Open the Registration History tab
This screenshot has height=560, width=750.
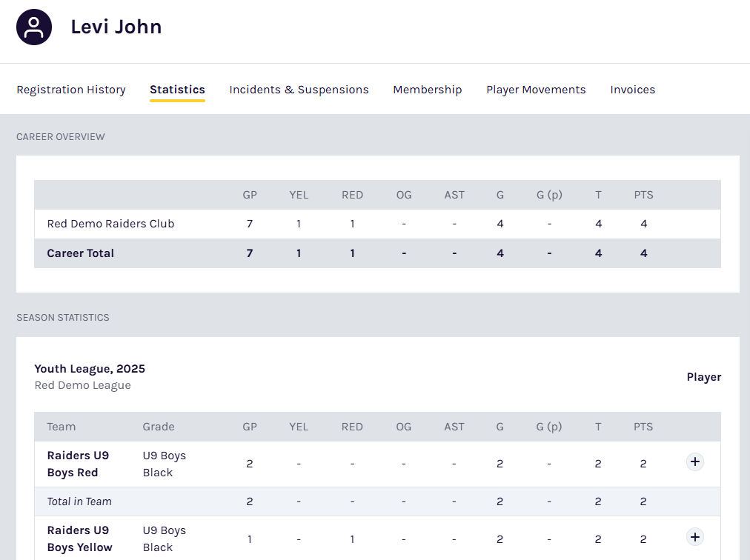pyautogui.click(x=71, y=90)
